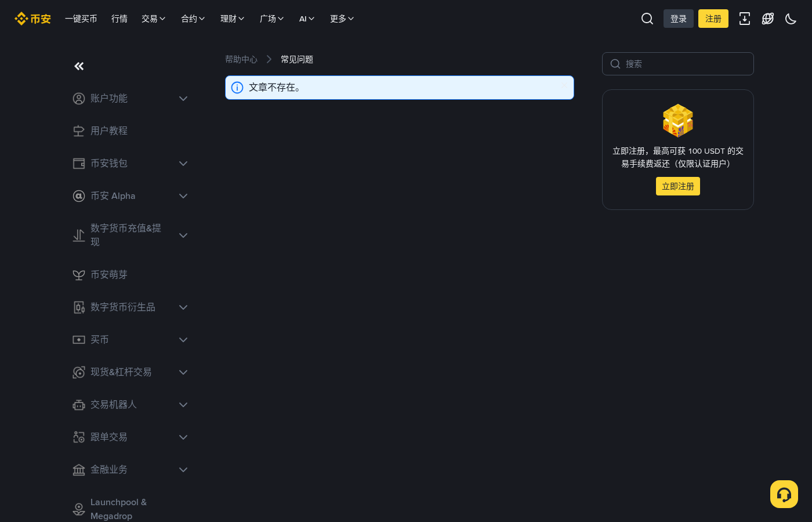The width and height of the screenshot is (812, 522).
Task: Click the 常见问题 breadcrumb
Action: point(297,59)
